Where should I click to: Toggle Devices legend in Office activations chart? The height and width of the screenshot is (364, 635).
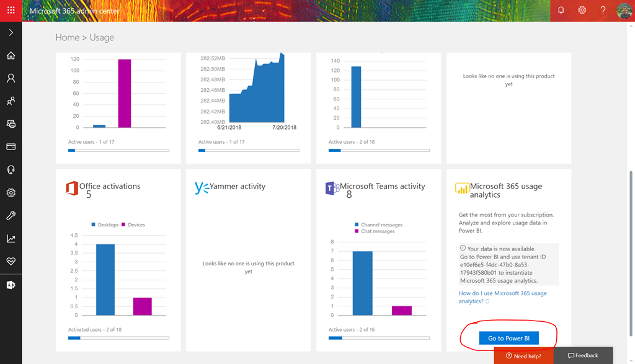coord(133,224)
